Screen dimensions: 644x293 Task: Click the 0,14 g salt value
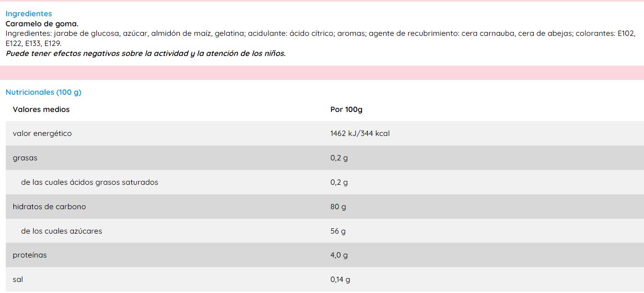(340, 280)
